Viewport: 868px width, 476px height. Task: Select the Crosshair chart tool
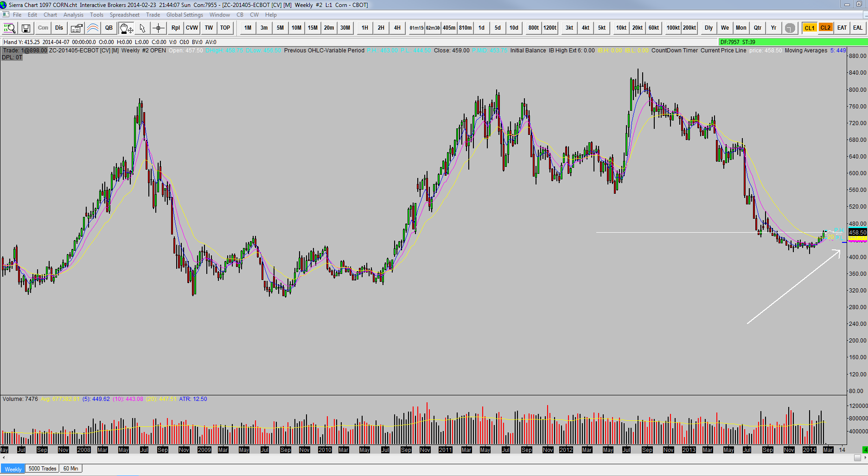[x=159, y=28]
